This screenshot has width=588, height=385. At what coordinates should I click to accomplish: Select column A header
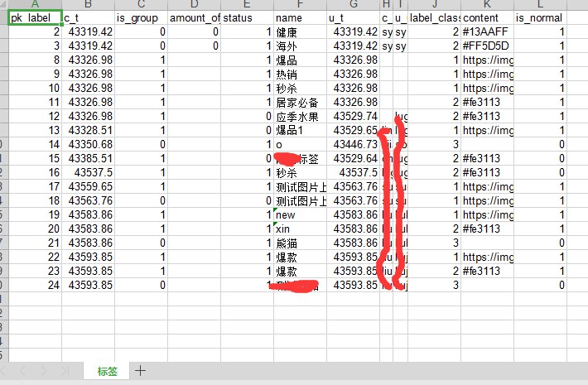pyautogui.click(x=36, y=4)
